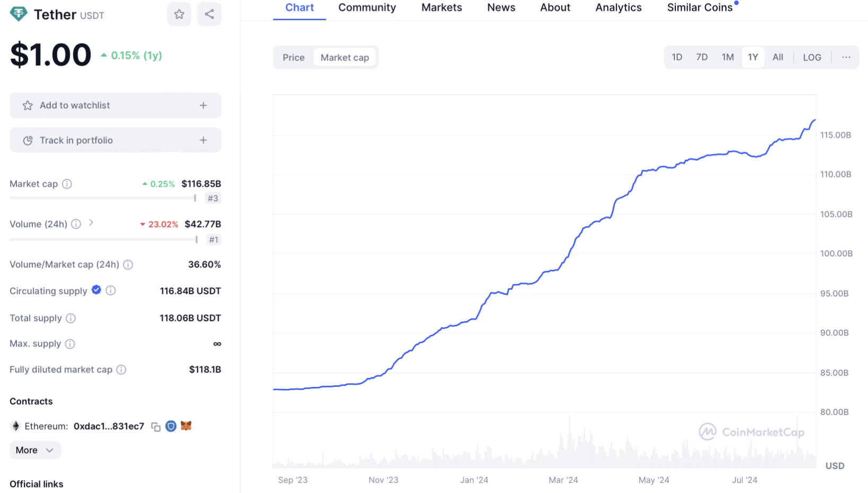Click the 0.15% (1y) price change
868x493 pixels.
pyautogui.click(x=132, y=55)
